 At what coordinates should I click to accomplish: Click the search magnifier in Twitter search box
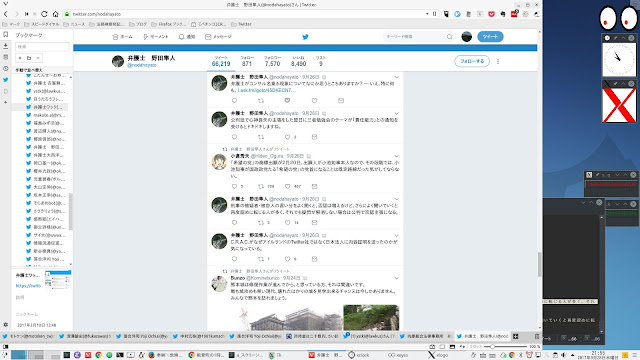[449, 37]
